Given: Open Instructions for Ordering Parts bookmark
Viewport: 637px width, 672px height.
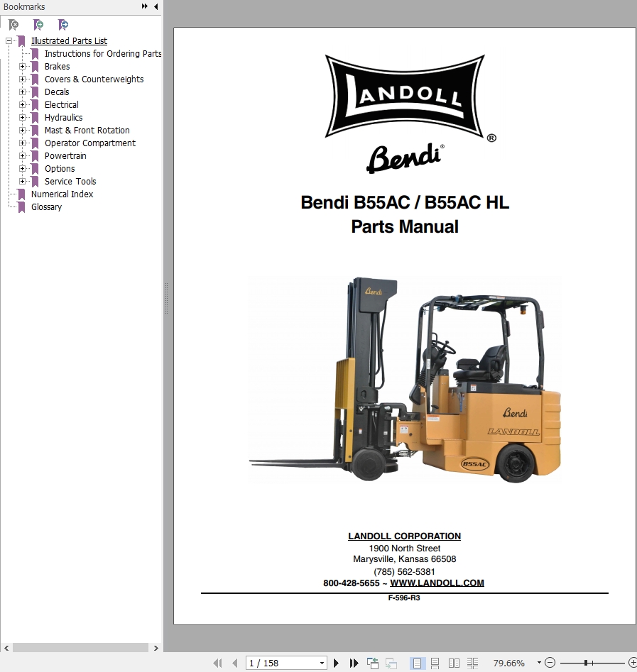Looking at the screenshot, I should coord(103,53).
